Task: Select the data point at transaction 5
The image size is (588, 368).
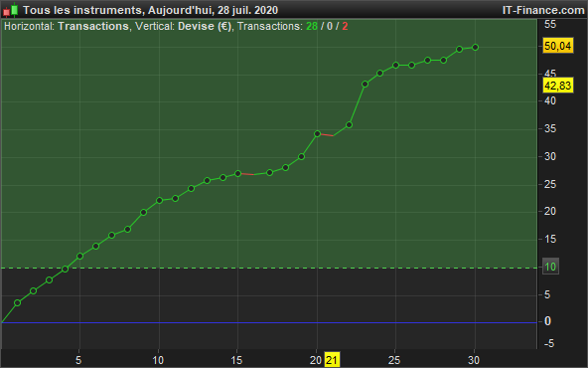Action: (x=79, y=256)
